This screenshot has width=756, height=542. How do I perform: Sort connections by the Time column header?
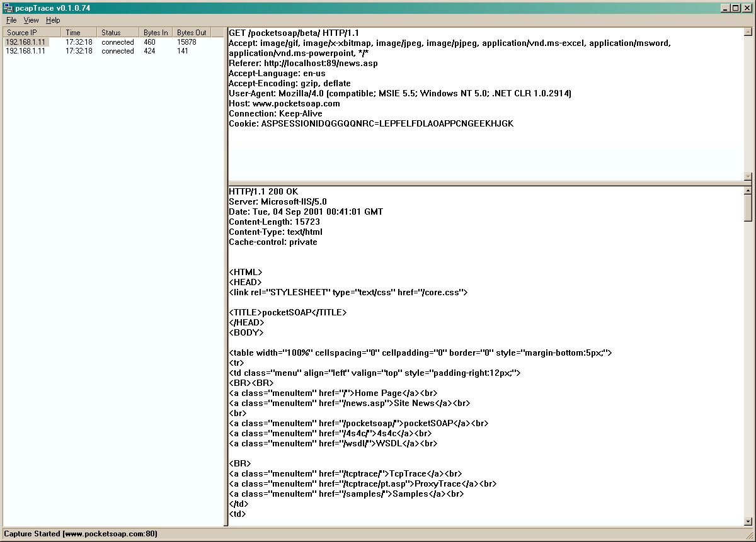click(79, 32)
